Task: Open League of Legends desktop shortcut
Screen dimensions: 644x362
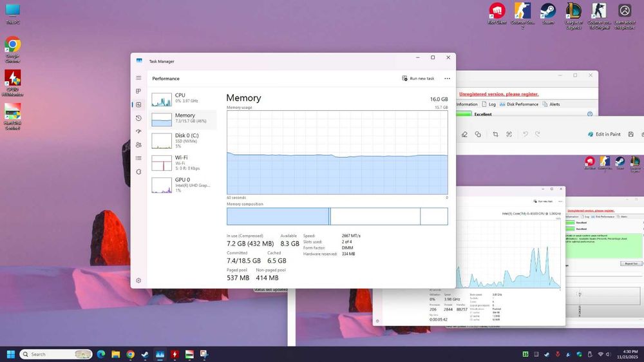Action: (573, 15)
